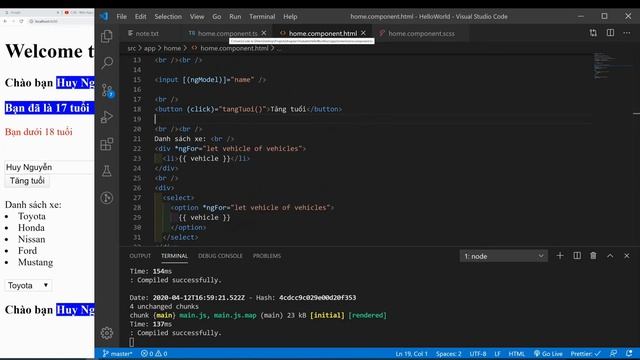This screenshot has width=640, height=360.
Task: Open the Test flask view
Action: click(107, 171)
